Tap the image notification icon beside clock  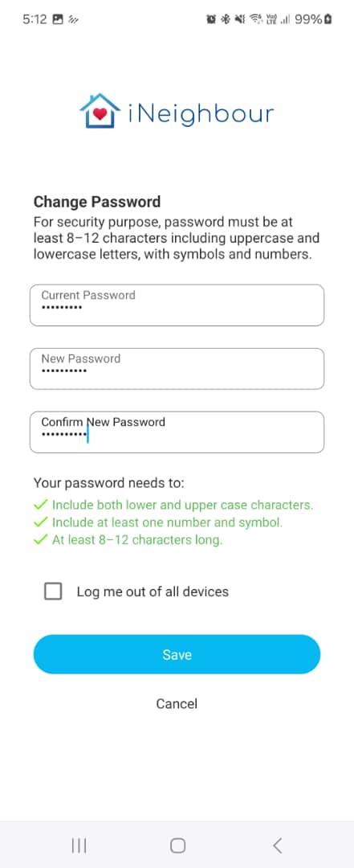pos(58,19)
